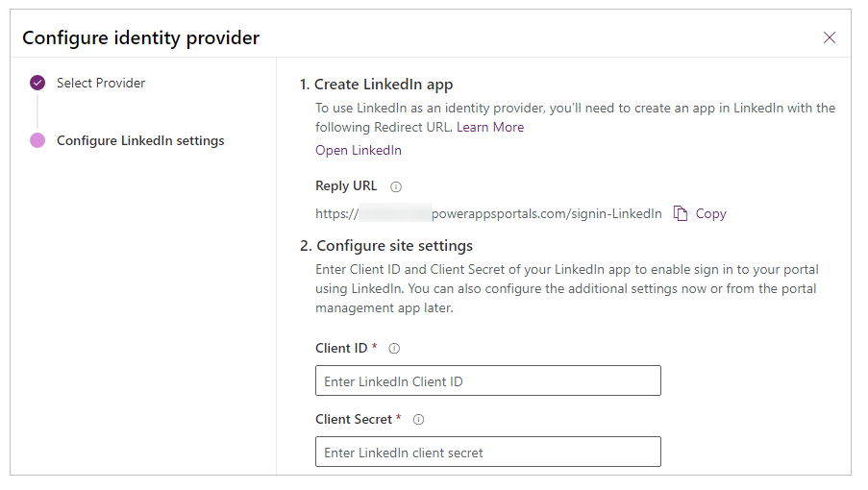Click the '2. Configure site settings' heading

tap(386, 246)
